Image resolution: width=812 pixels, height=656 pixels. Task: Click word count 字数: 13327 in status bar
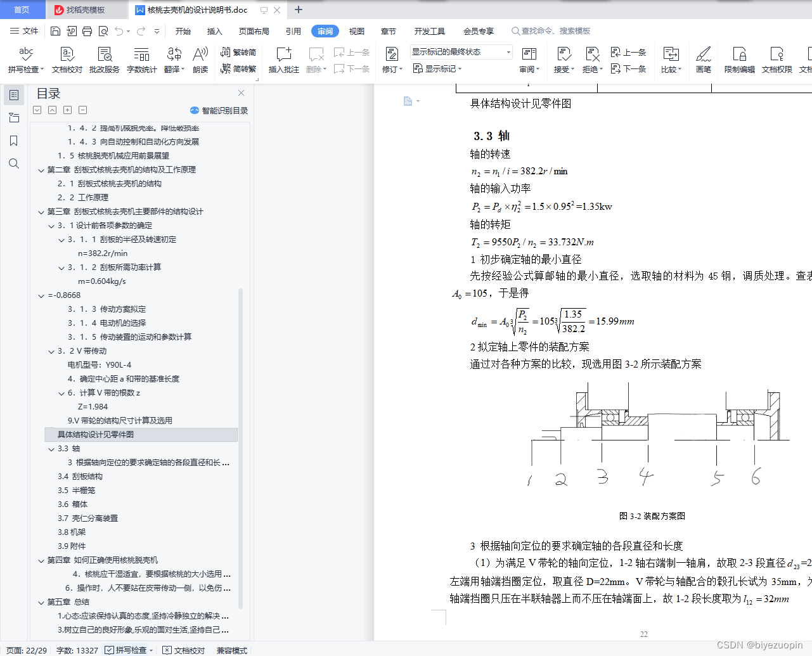pyautogui.click(x=77, y=650)
